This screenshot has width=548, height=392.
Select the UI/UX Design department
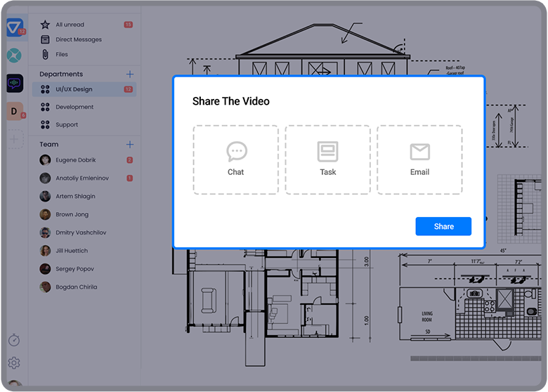pos(74,89)
